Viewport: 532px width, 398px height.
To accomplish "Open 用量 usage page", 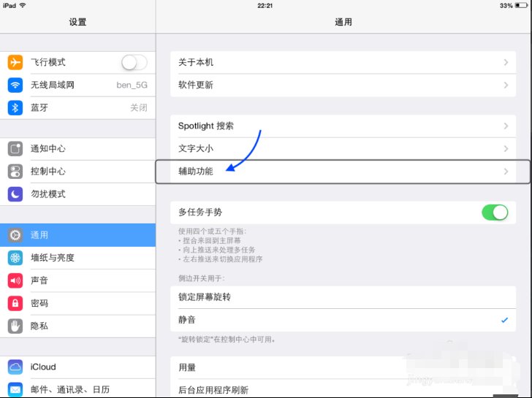I will pos(343,367).
